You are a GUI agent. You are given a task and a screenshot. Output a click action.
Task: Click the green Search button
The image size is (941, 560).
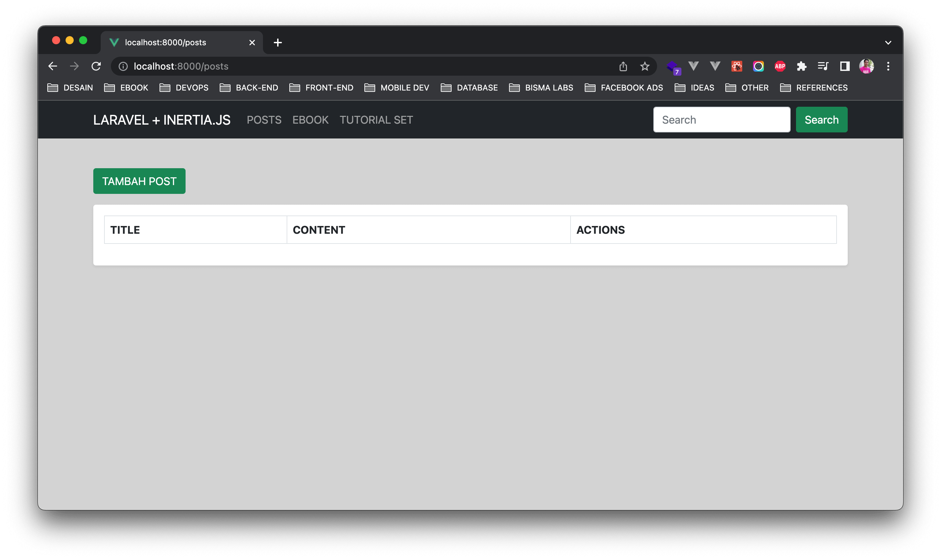pos(821,120)
